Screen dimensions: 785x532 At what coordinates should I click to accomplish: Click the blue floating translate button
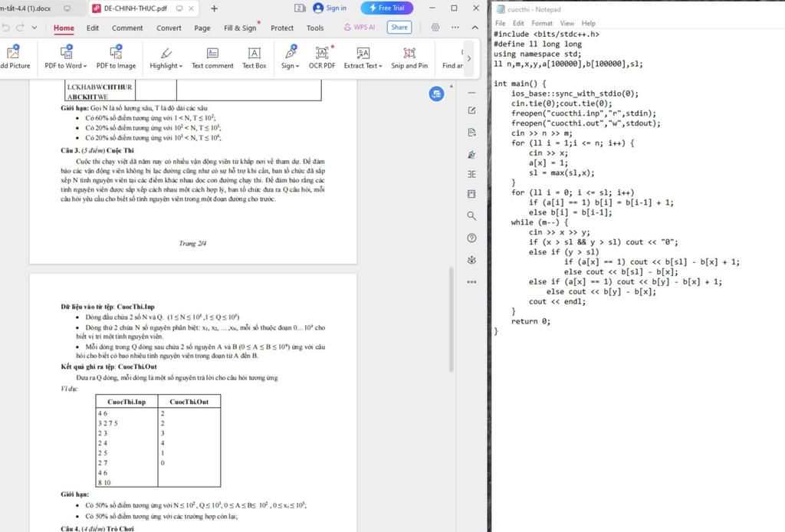(436, 94)
